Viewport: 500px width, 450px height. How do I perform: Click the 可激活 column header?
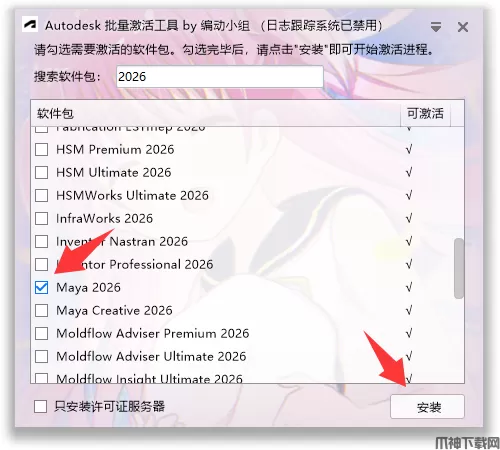point(425,114)
